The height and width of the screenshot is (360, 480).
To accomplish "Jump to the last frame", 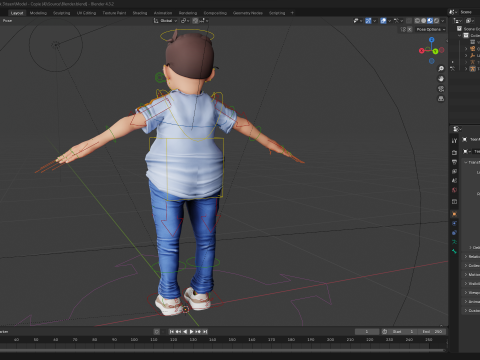I will 205,332.
